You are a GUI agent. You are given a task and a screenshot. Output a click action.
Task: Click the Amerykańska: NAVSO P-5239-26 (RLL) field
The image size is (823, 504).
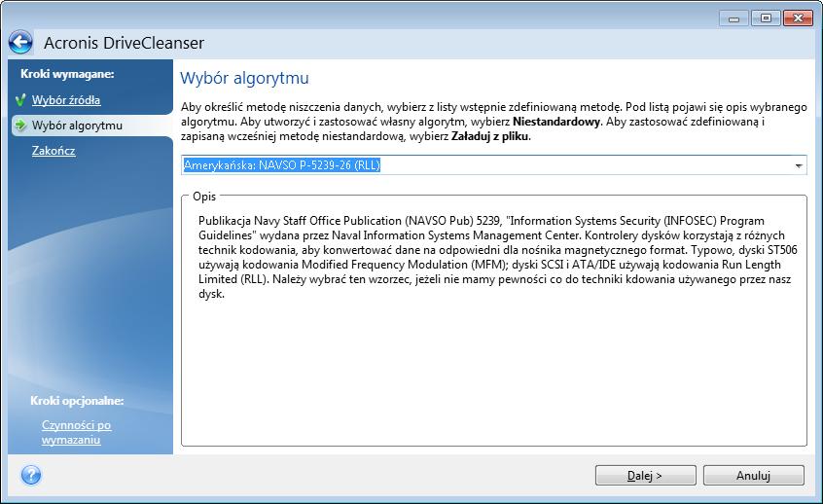[494, 165]
